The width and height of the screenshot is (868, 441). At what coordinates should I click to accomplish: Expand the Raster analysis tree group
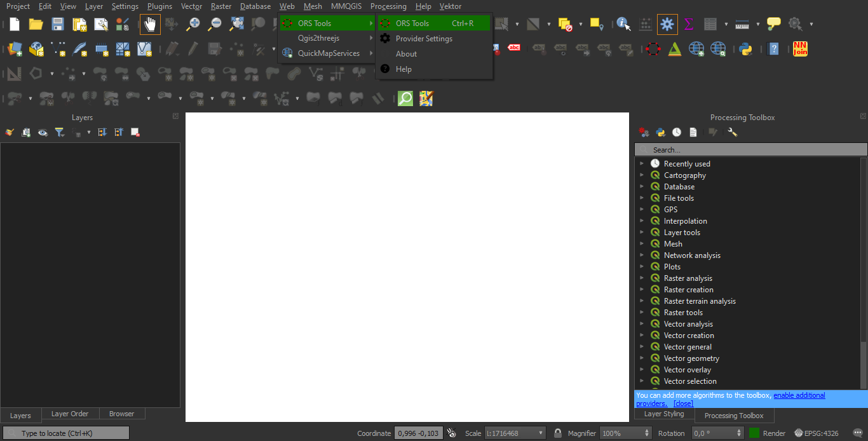(x=642, y=278)
